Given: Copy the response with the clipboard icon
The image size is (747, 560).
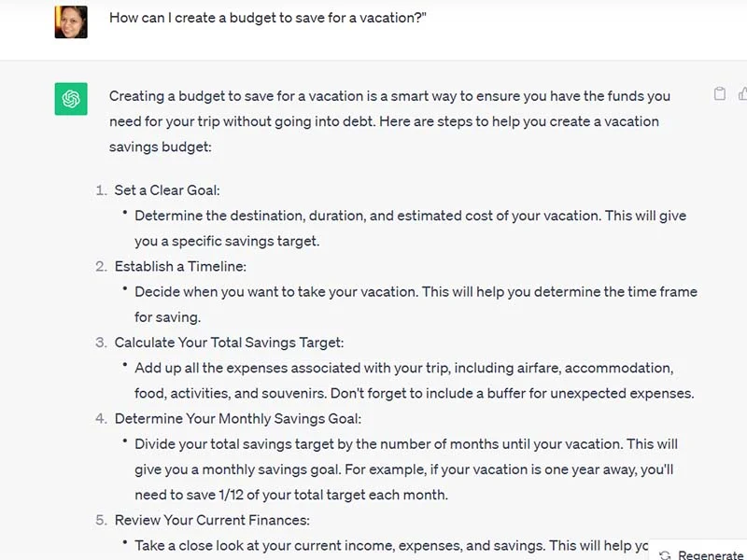Looking at the screenshot, I should point(720,94).
